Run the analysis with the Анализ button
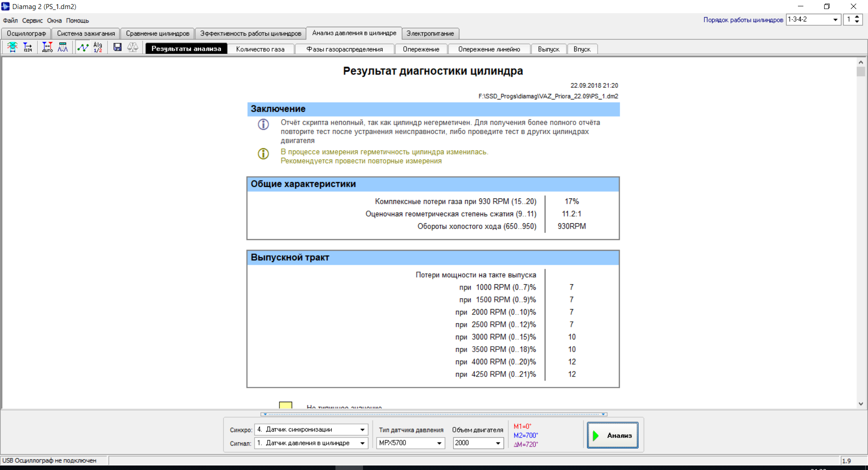 [x=613, y=435]
